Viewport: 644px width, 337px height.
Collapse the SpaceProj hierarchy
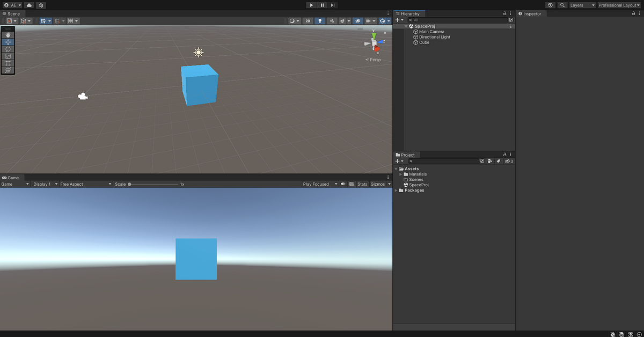pyautogui.click(x=406, y=26)
